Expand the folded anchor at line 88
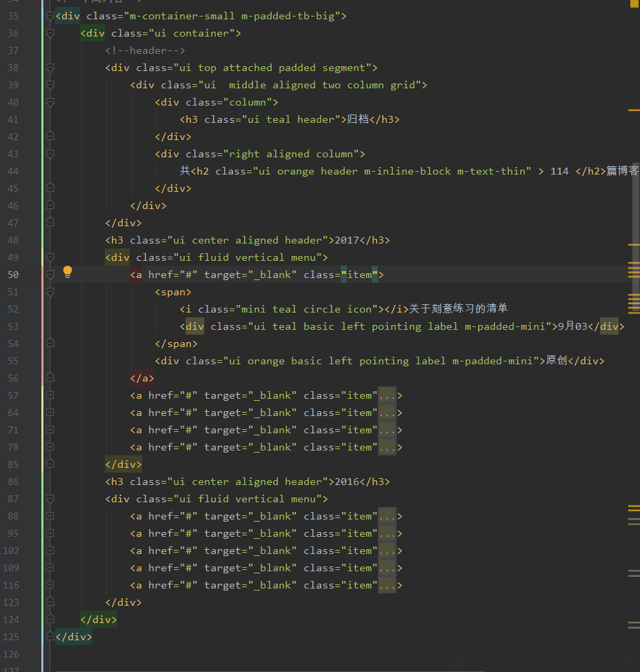Viewport: 640px width, 672px height. [50, 516]
